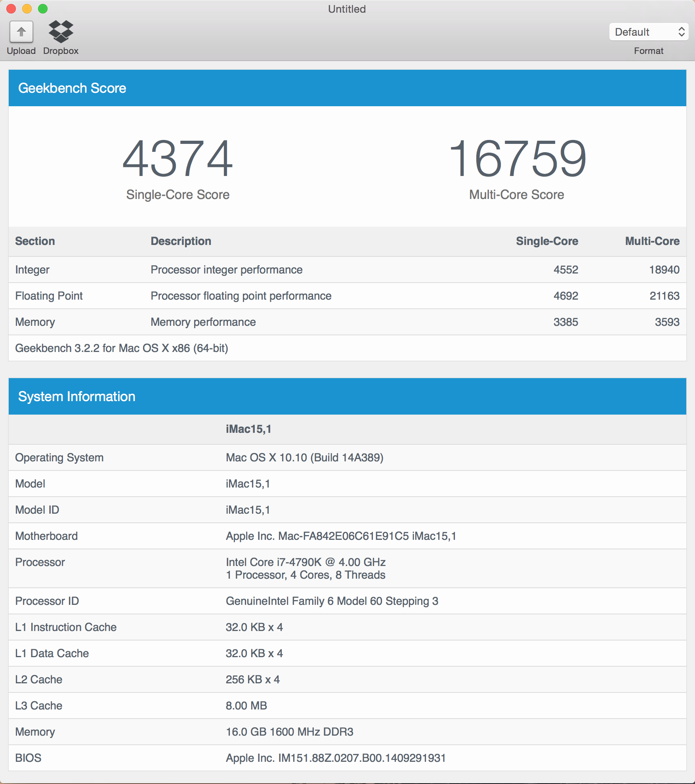Click the BIOS row label
The width and height of the screenshot is (695, 784).
28,758
